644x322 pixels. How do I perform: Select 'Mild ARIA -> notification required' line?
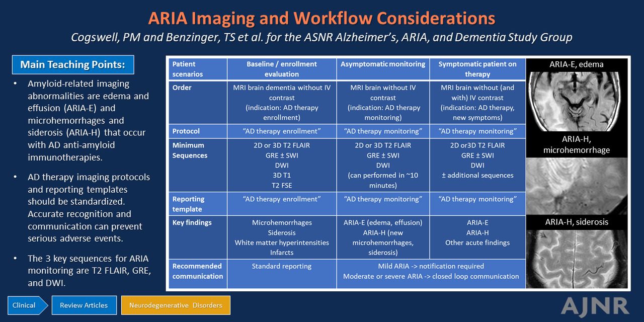pos(431,266)
